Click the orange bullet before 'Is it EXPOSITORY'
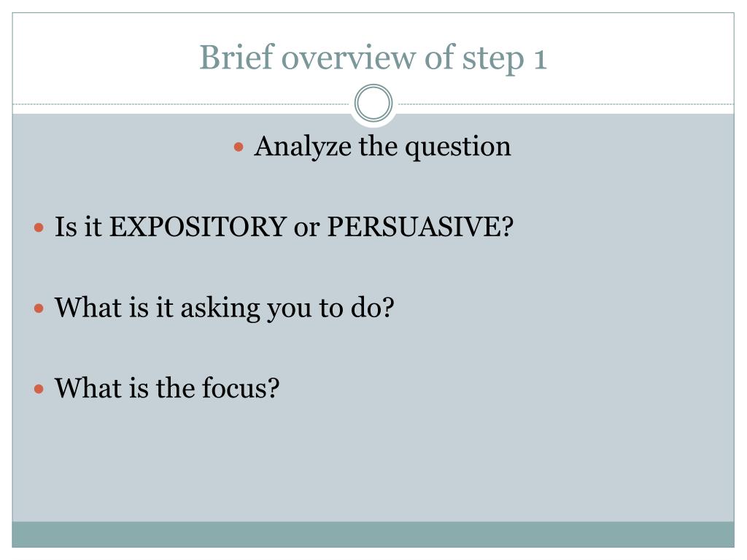747x560 pixels. (39, 227)
